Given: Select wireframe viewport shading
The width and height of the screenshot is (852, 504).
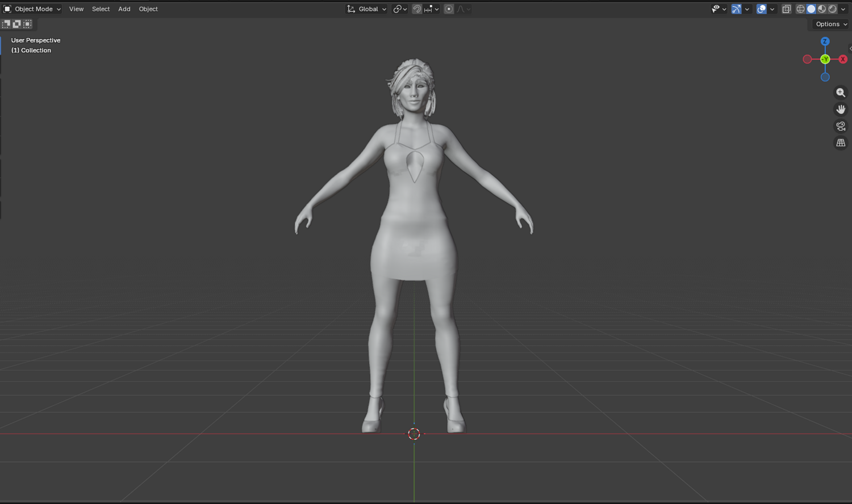Looking at the screenshot, I should click(x=800, y=9).
